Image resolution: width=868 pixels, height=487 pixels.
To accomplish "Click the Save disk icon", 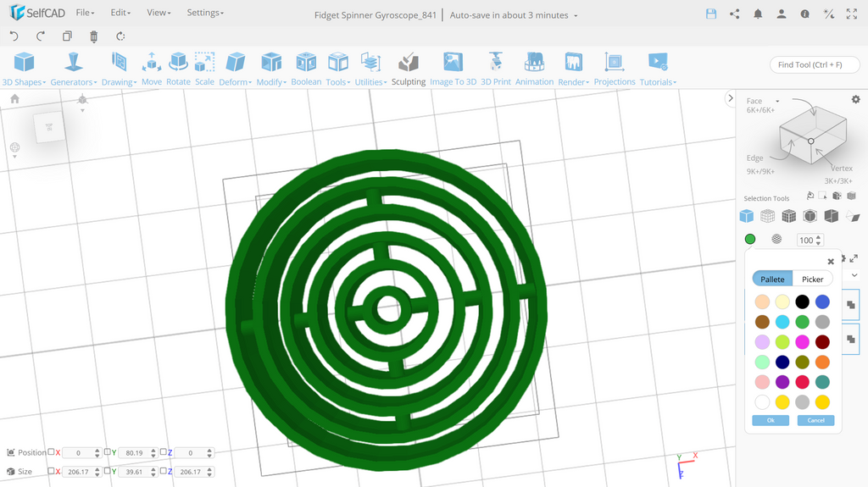I will point(711,14).
